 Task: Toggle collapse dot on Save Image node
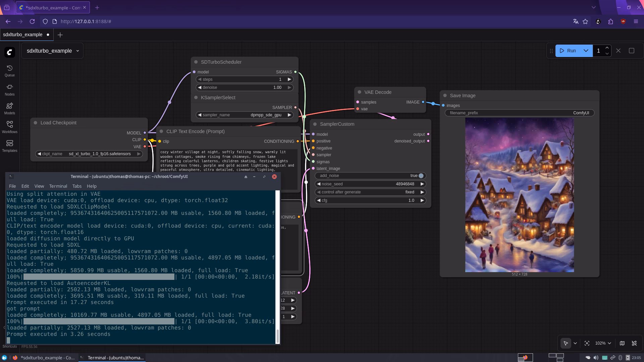tap(445, 96)
